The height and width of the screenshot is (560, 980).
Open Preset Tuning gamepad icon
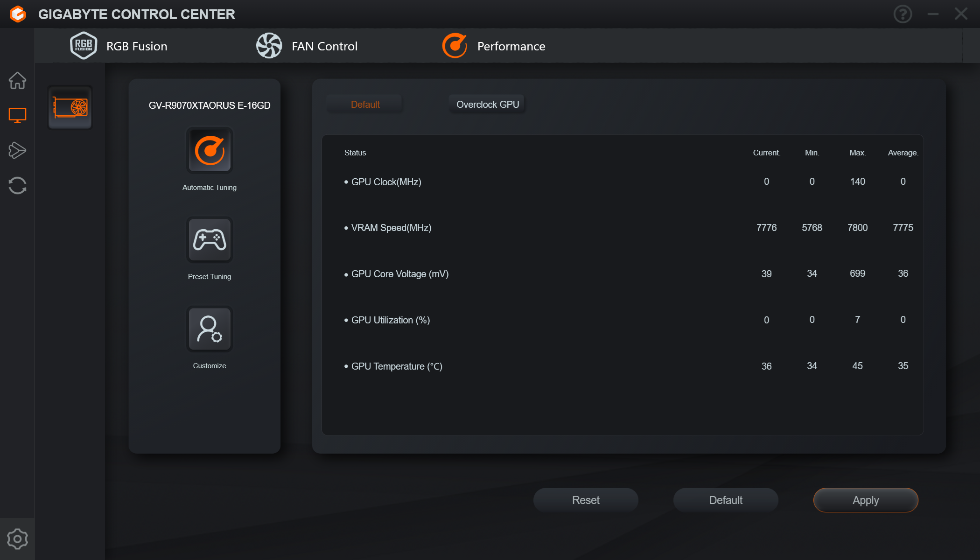click(210, 240)
